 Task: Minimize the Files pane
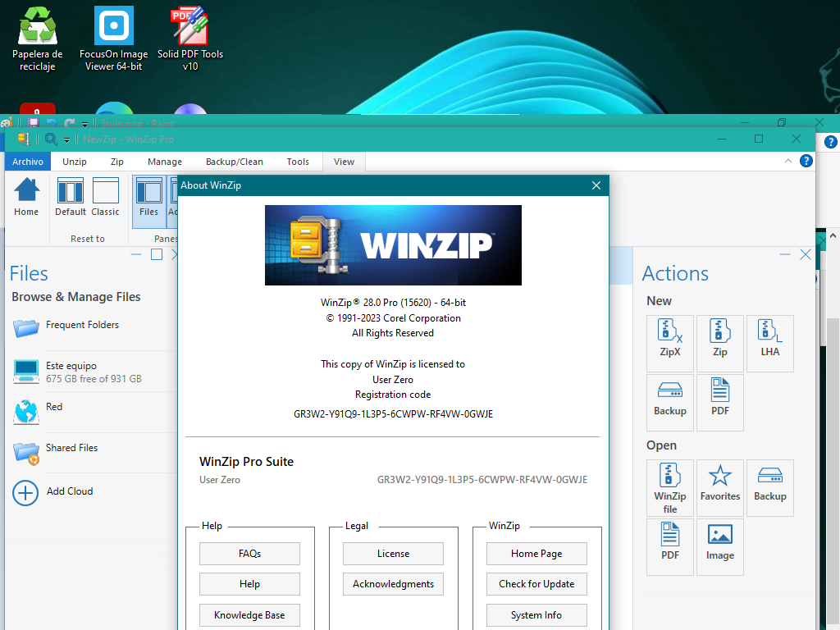136,254
